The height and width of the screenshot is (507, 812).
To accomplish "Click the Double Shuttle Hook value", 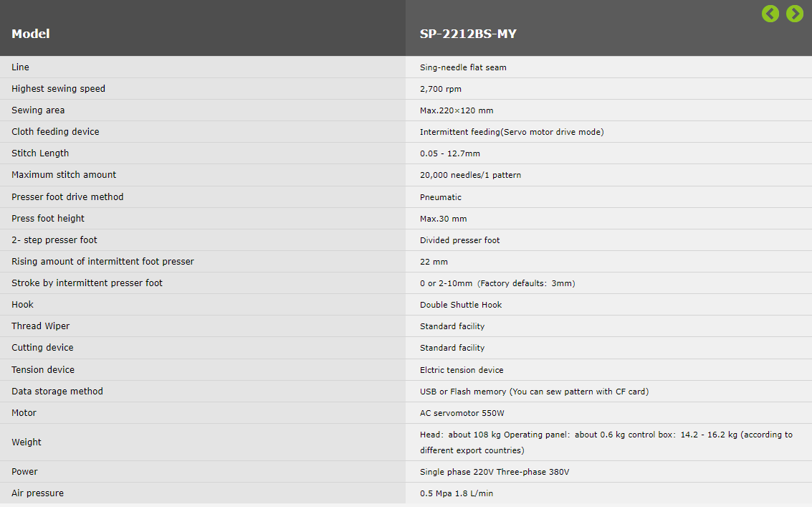I will coord(461,305).
